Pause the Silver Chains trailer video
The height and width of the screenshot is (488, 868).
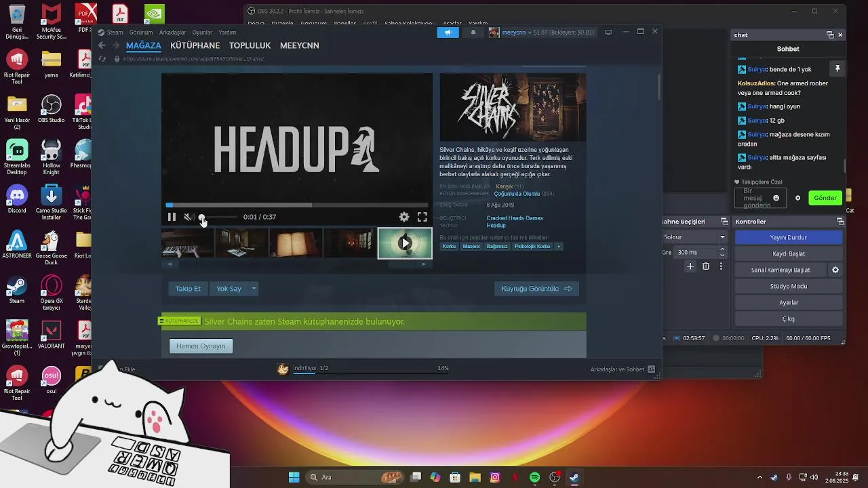(x=172, y=217)
